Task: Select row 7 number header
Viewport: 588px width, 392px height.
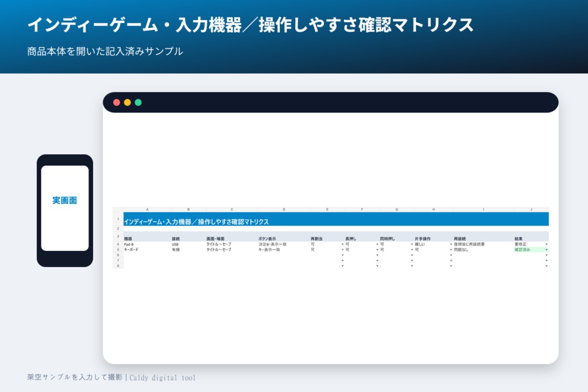Action: 118,261
